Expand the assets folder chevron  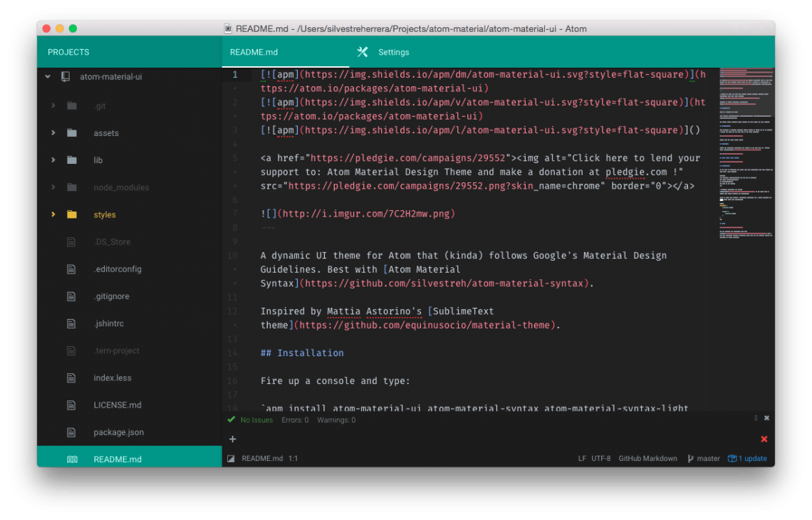pos(53,133)
